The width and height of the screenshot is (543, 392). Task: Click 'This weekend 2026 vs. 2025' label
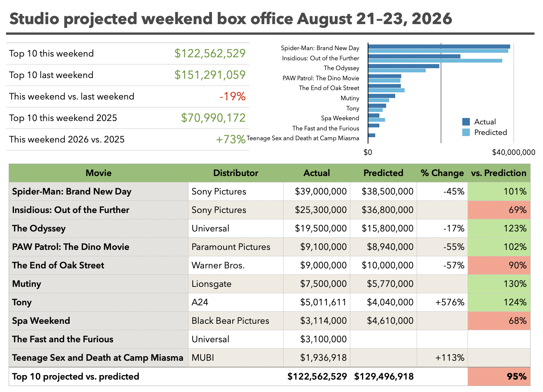(x=67, y=139)
